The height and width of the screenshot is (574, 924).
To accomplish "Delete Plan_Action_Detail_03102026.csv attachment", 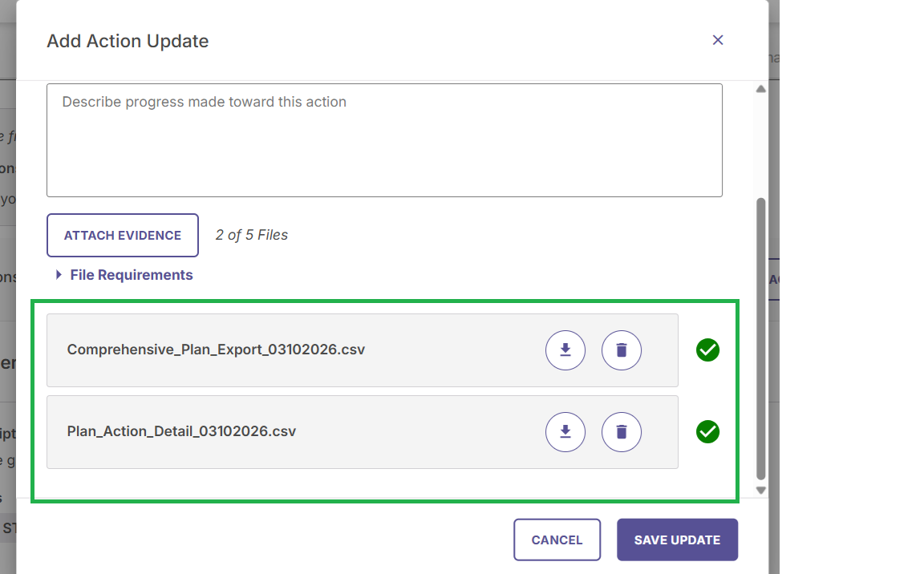I will (621, 432).
